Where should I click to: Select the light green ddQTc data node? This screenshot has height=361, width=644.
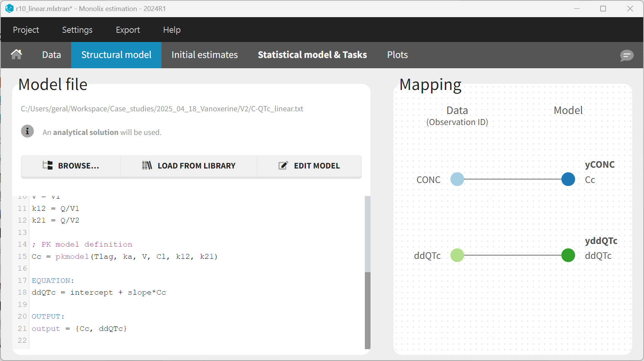coord(457,255)
